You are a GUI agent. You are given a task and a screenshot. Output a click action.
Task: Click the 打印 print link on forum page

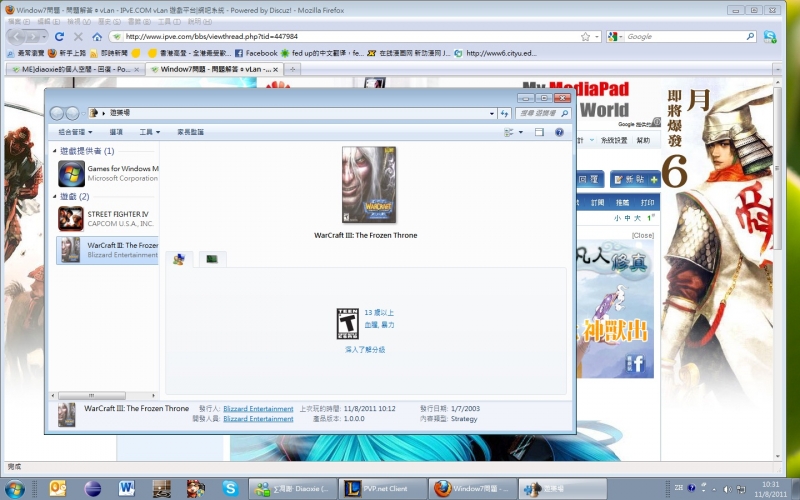pos(647,203)
